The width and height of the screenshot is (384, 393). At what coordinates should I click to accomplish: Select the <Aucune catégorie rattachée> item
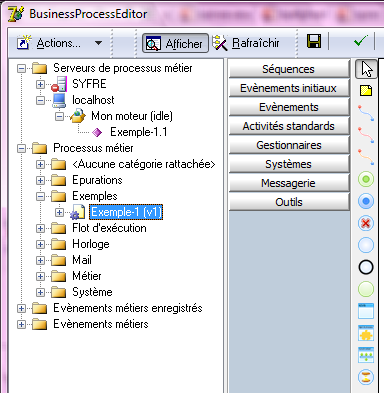tap(144, 164)
